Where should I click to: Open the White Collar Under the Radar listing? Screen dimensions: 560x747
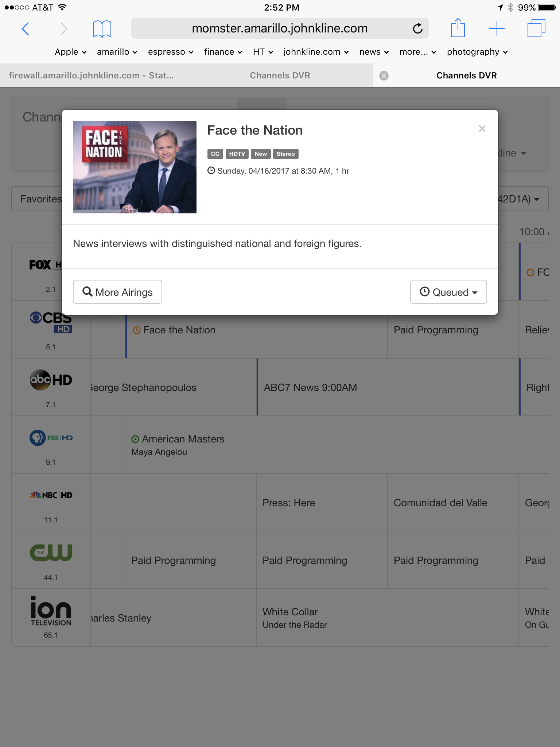tap(387, 618)
